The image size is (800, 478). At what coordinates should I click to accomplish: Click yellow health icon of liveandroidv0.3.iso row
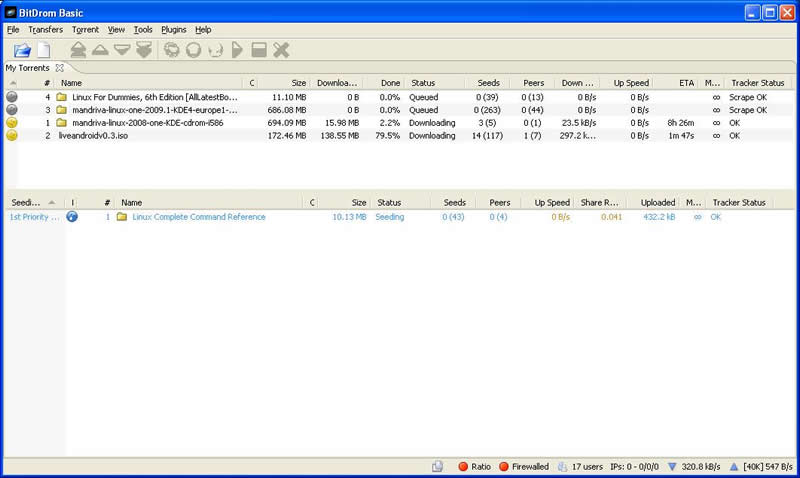[x=12, y=135]
